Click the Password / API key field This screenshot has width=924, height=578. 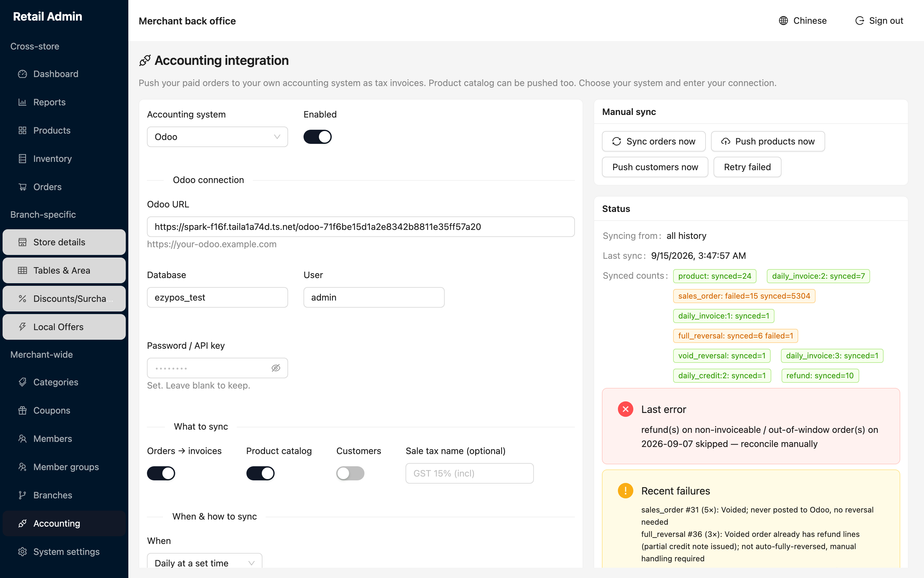217,368
